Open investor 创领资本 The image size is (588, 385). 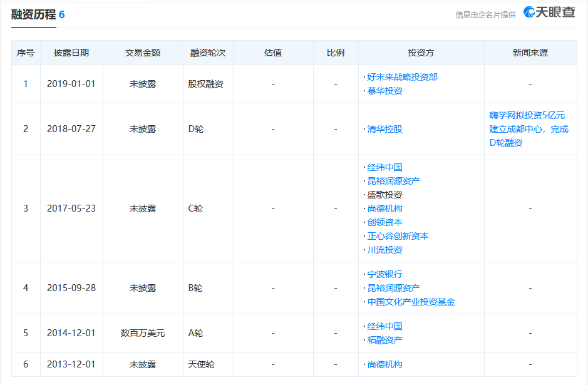click(384, 222)
